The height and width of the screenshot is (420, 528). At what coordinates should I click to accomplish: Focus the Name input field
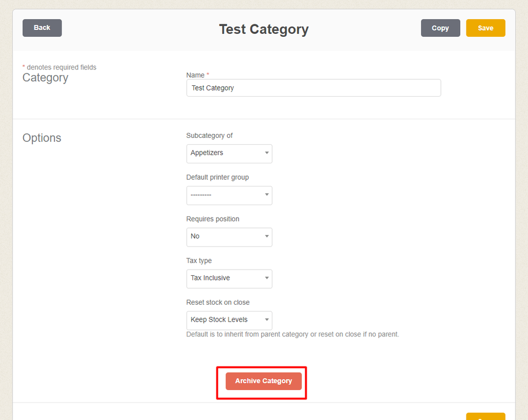313,88
